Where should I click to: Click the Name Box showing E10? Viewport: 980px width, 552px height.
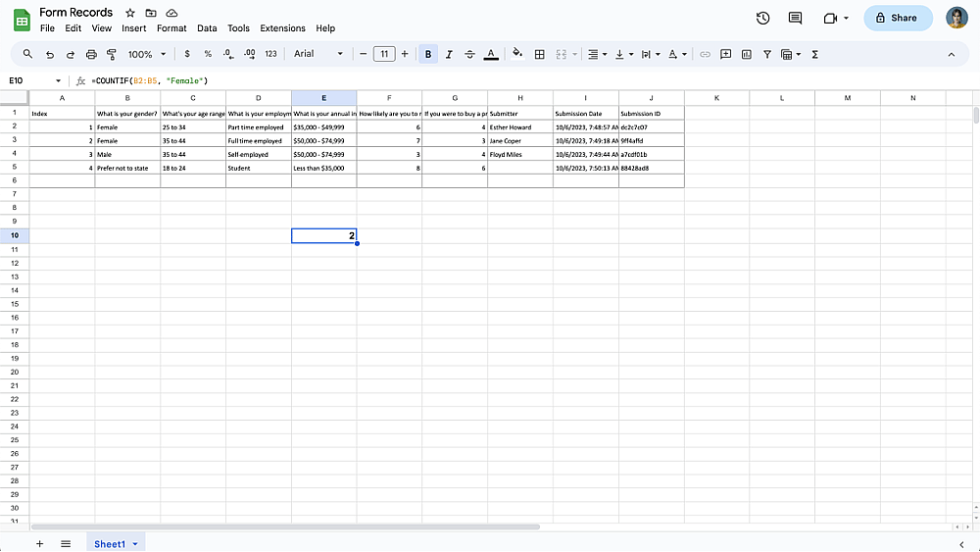(x=35, y=80)
